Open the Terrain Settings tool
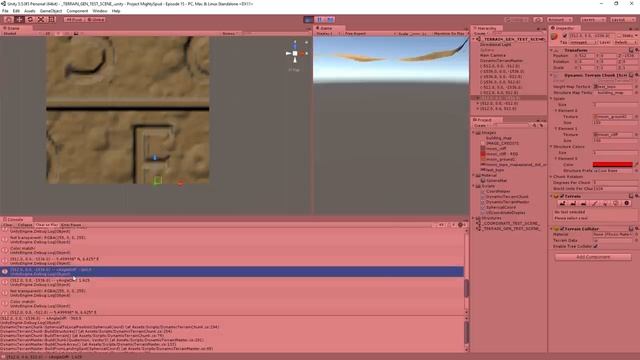Screen dimensions: 640x360 pos(627,203)
